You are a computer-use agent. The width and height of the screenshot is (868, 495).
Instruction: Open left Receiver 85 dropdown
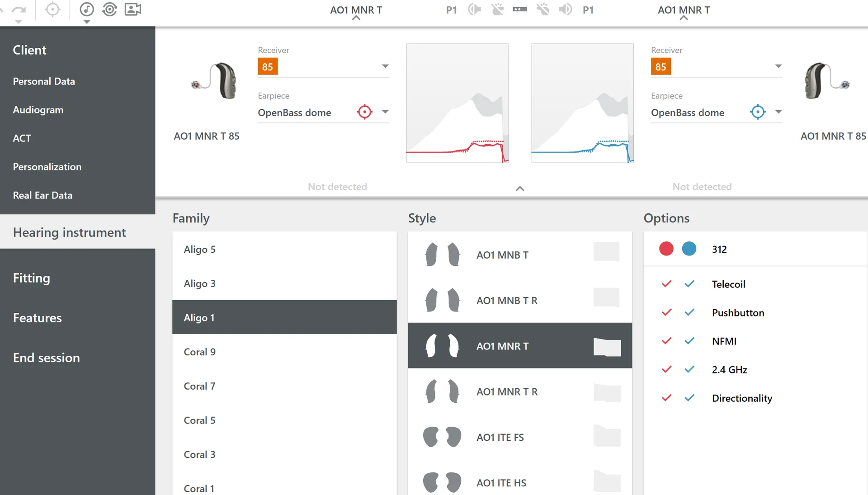click(x=323, y=67)
